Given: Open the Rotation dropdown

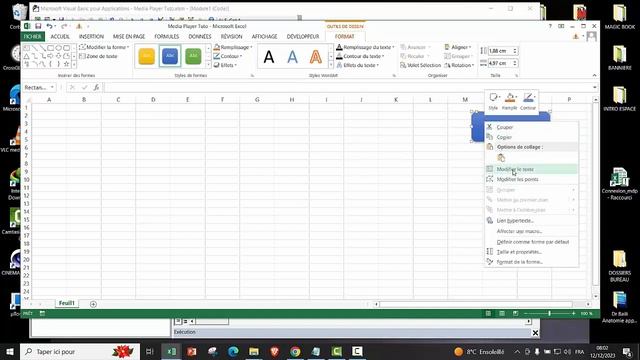Looking at the screenshot, I should pos(460,65).
